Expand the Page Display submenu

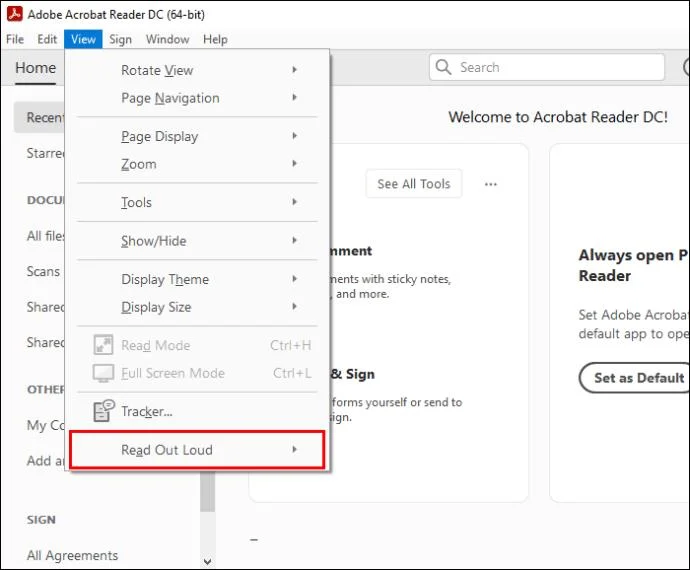coord(197,136)
